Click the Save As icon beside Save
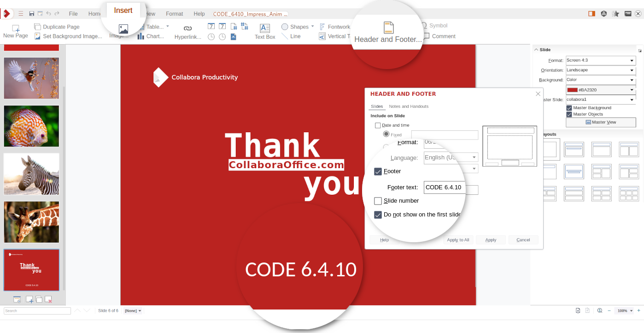 [x=40, y=14]
